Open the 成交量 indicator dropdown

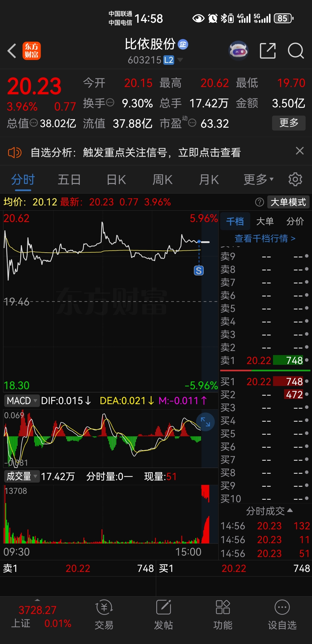point(22,476)
